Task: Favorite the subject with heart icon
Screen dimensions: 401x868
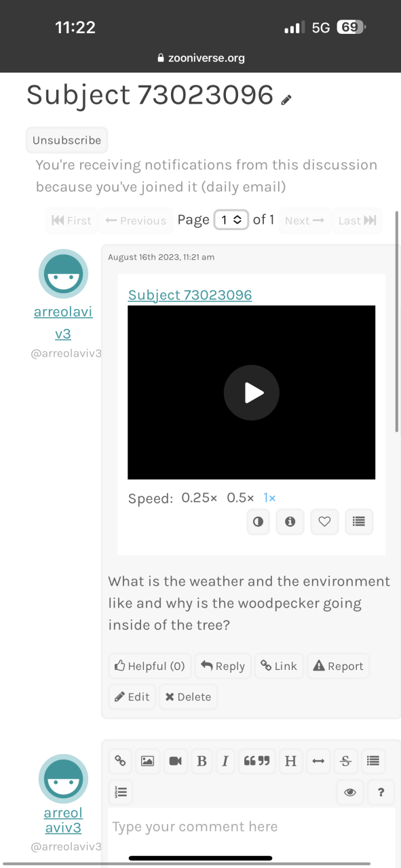Action: tap(324, 521)
